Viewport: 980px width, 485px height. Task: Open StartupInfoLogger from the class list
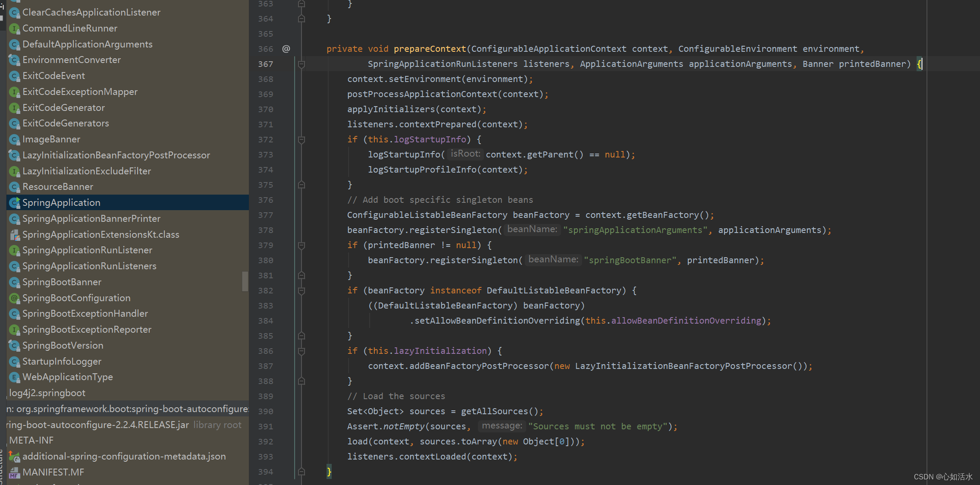pos(62,362)
